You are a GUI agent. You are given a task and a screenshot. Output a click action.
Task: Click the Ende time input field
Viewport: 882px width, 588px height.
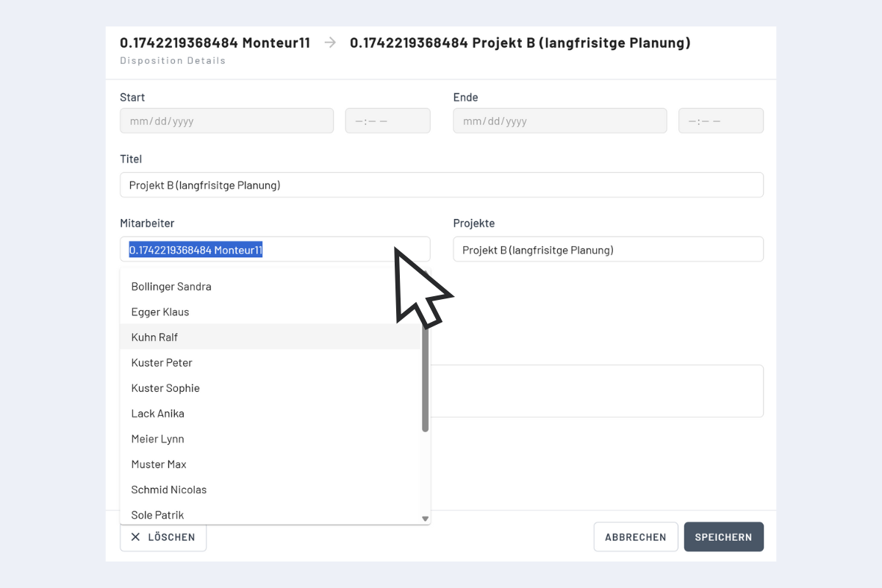click(720, 121)
